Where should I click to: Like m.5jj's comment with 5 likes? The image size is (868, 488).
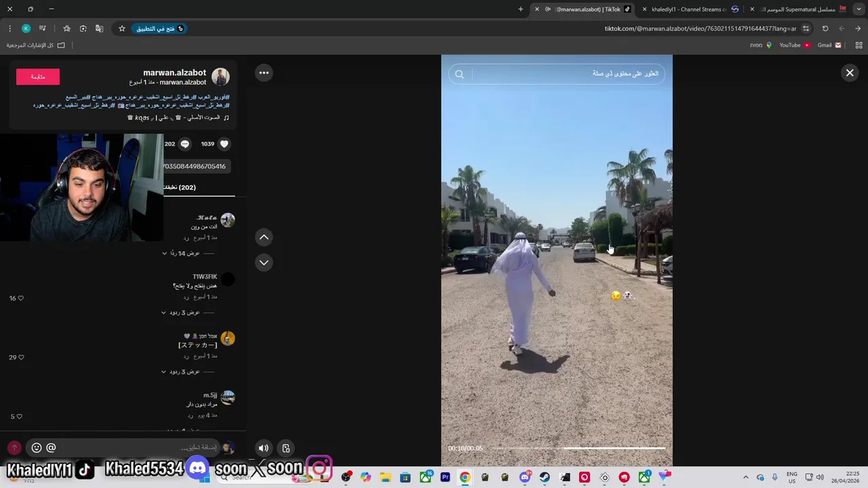coord(20,416)
